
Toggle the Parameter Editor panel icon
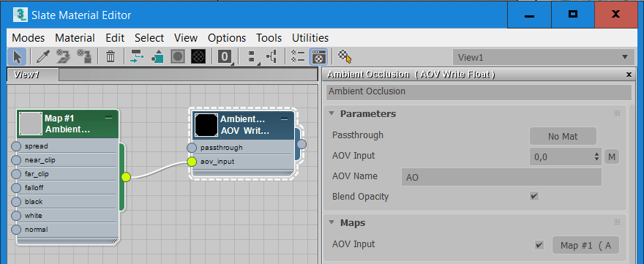click(318, 57)
